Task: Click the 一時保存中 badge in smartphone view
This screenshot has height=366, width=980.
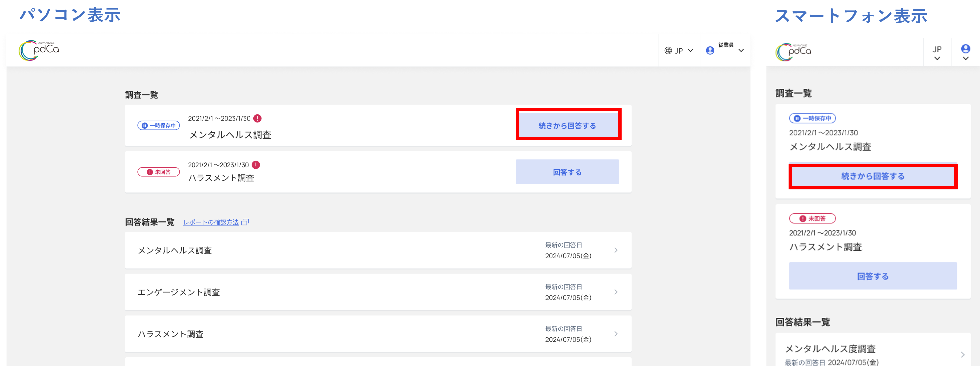Action: click(x=812, y=118)
